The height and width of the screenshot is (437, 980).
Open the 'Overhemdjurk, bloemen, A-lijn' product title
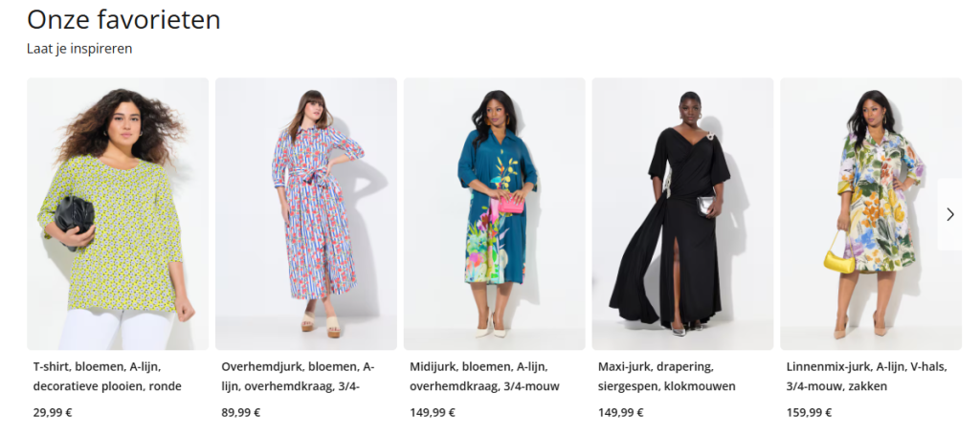pos(299,377)
